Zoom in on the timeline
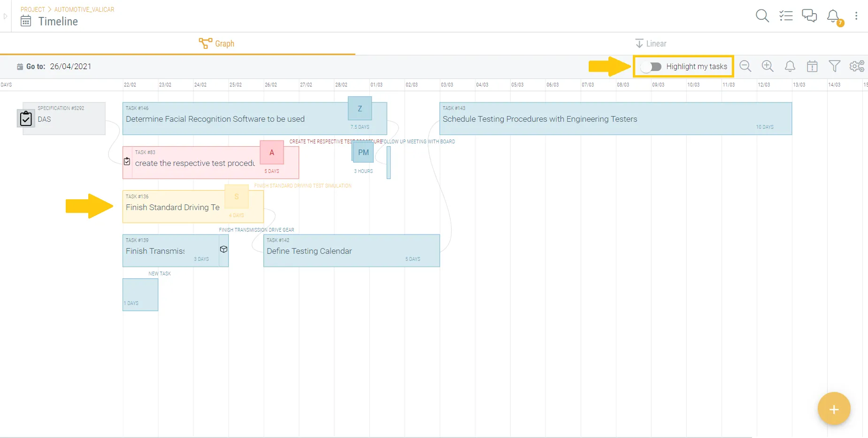This screenshot has height=438, width=868. (768, 66)
